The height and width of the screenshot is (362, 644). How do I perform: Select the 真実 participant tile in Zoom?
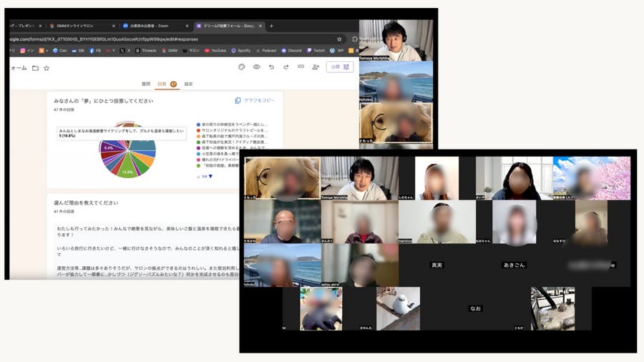point(437,265)
